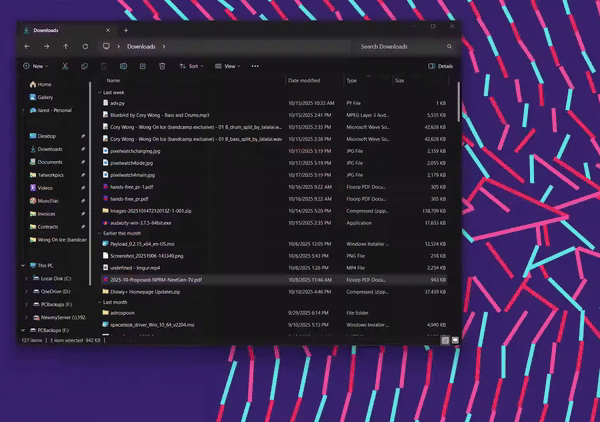The height and width of the screenshot is (422, 600).
Task: Open a new tab with plus icon
Action: point(126,30)
